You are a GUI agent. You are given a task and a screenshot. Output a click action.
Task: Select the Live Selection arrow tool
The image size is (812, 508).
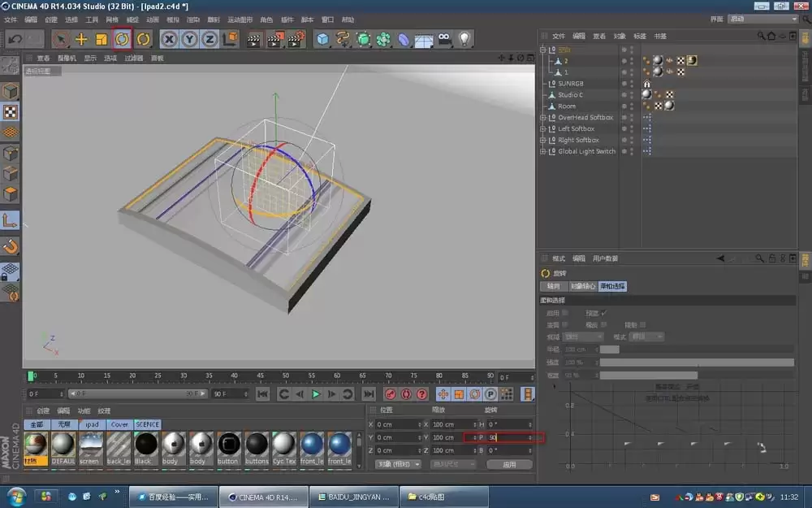point(61,38)
